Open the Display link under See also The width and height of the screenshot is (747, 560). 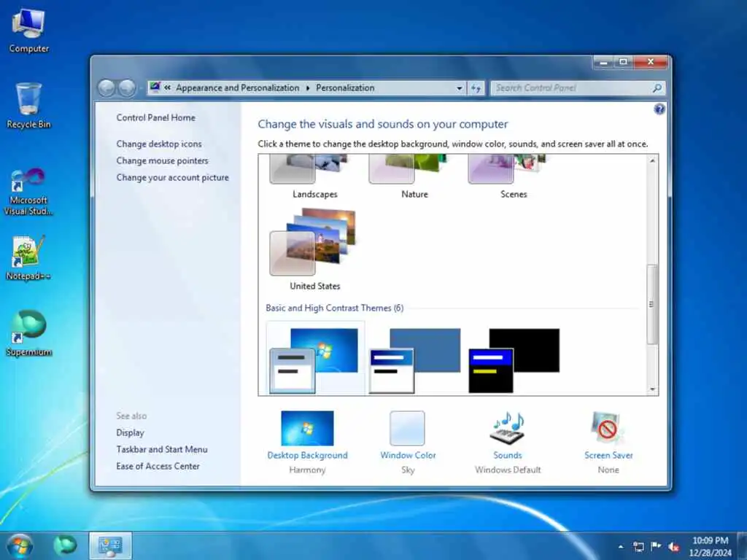[x=130, y=433]
